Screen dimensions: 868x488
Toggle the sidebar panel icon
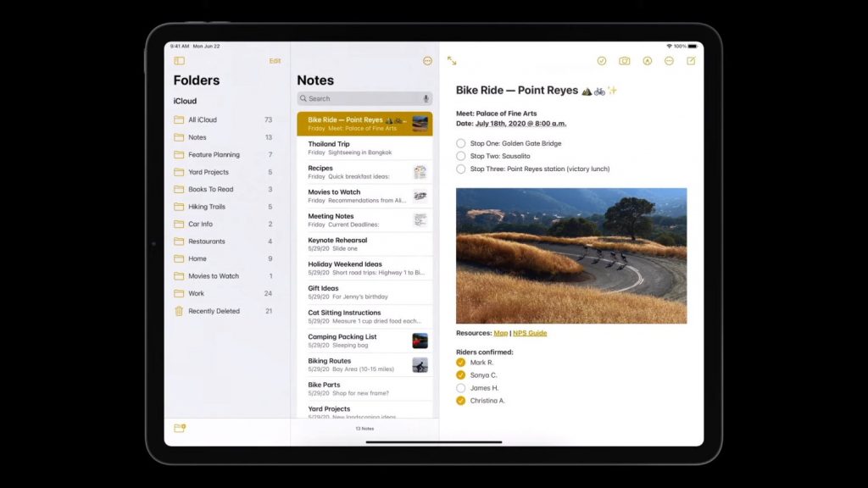pos(180,61)
